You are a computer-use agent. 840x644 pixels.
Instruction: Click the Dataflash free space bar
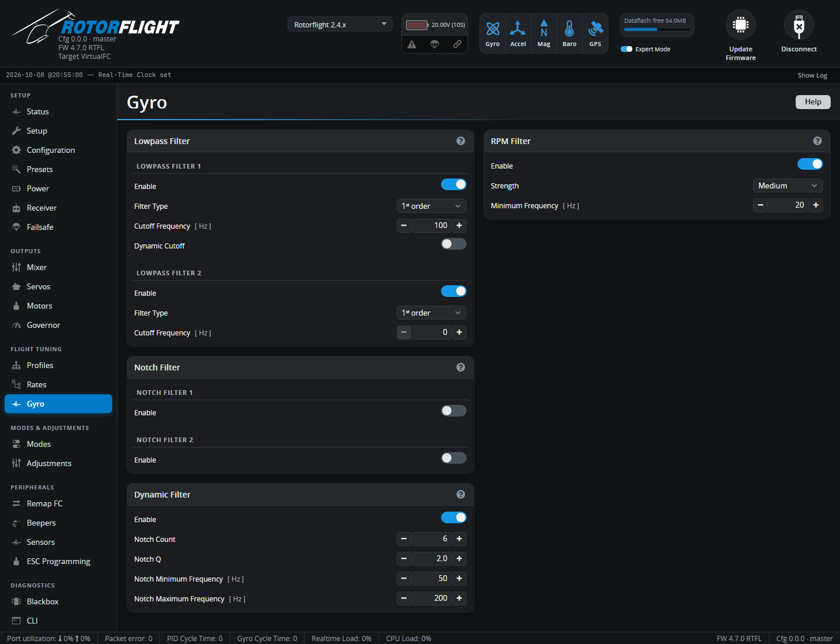657,29
